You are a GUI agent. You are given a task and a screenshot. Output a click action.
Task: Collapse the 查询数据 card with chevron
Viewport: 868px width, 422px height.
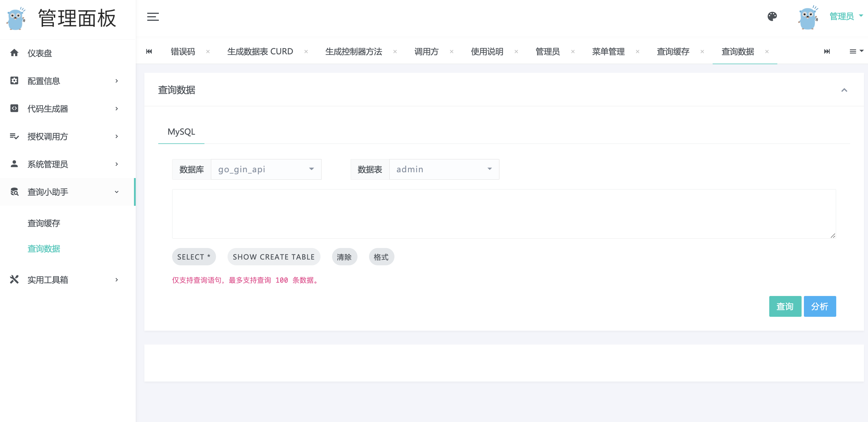tap(844, 90)
